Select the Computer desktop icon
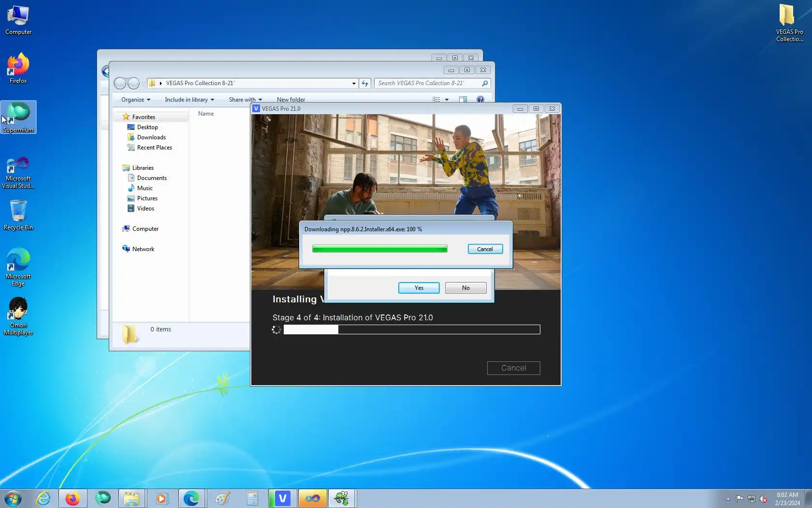This screenshot has height=508, width=812. (18, 20)
